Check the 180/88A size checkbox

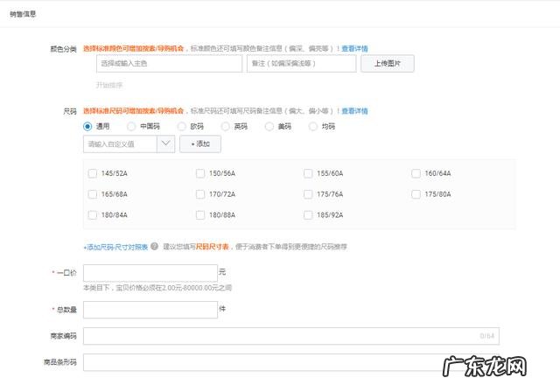coord(200,215)
